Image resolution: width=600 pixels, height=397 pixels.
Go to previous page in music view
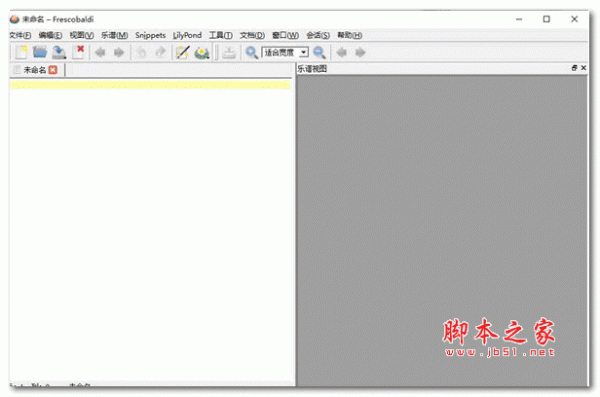point(342,52)
